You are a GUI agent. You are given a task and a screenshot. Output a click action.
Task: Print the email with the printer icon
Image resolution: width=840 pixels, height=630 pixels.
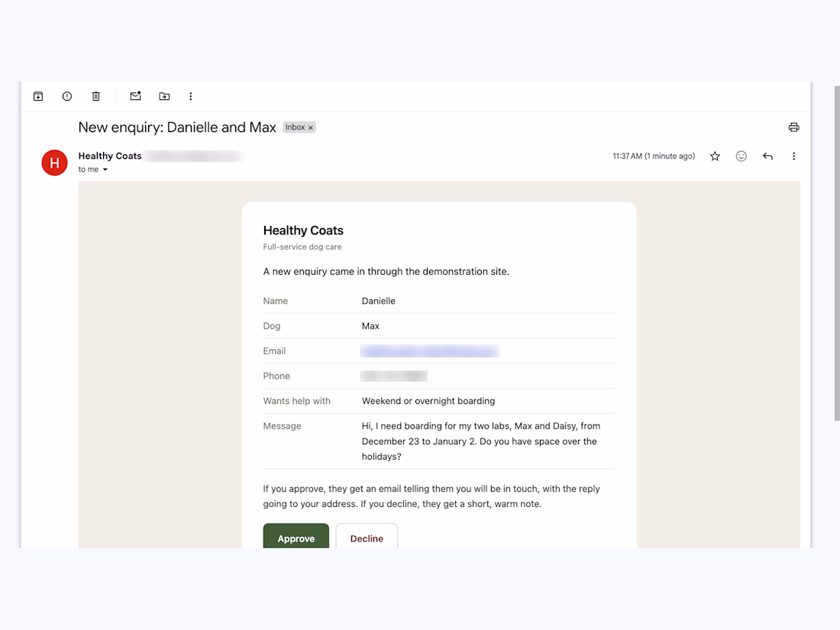[x=793, y=128]
